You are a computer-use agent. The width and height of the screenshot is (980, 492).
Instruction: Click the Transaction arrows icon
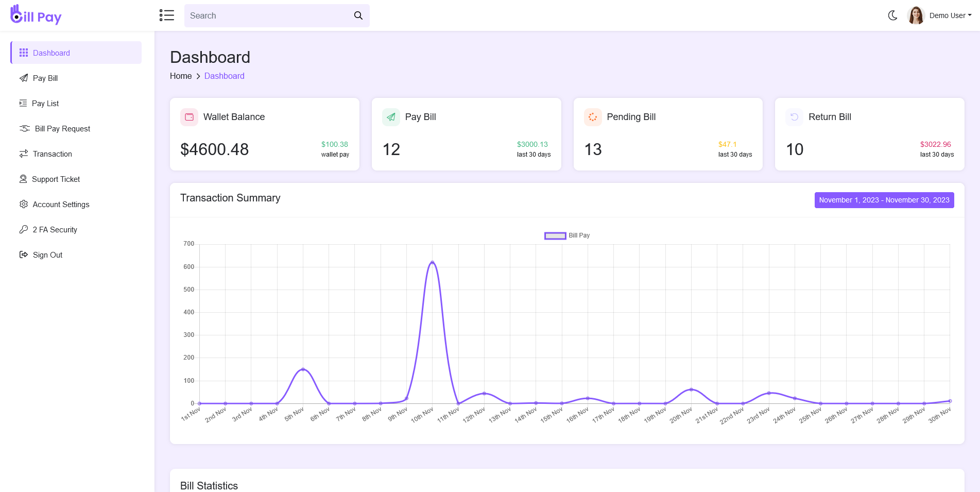[x=24, y=154]
